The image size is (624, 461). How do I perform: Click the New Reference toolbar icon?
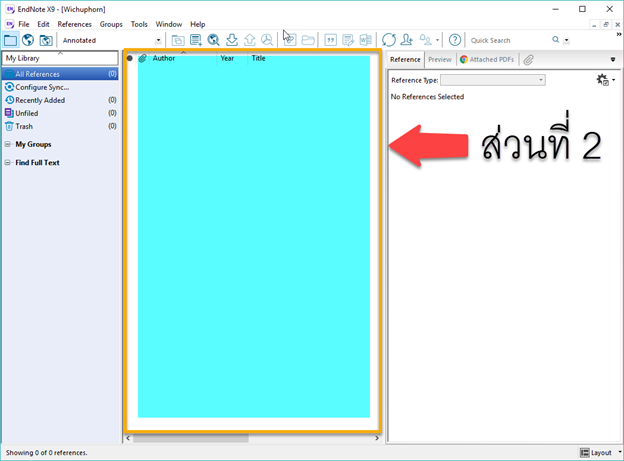(196, 40)
